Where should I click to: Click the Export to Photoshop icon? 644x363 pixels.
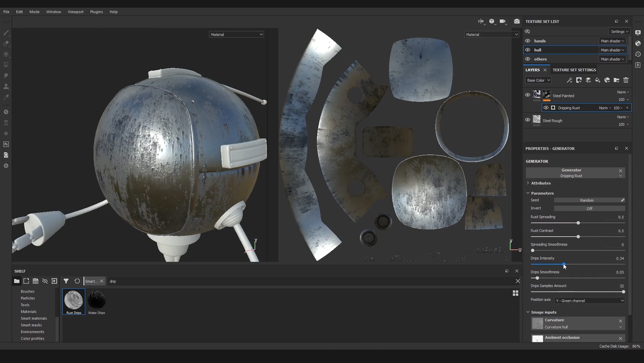pyautogui.click(x=6, y=144)
